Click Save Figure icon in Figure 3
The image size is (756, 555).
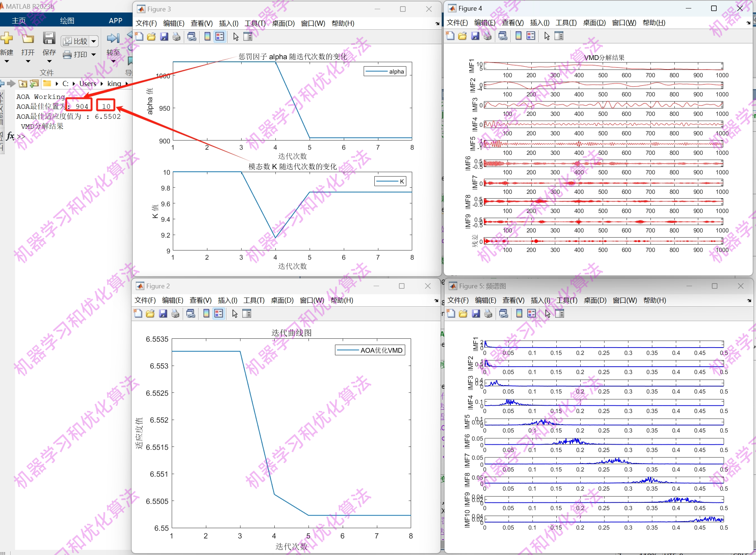click(164, 37)
